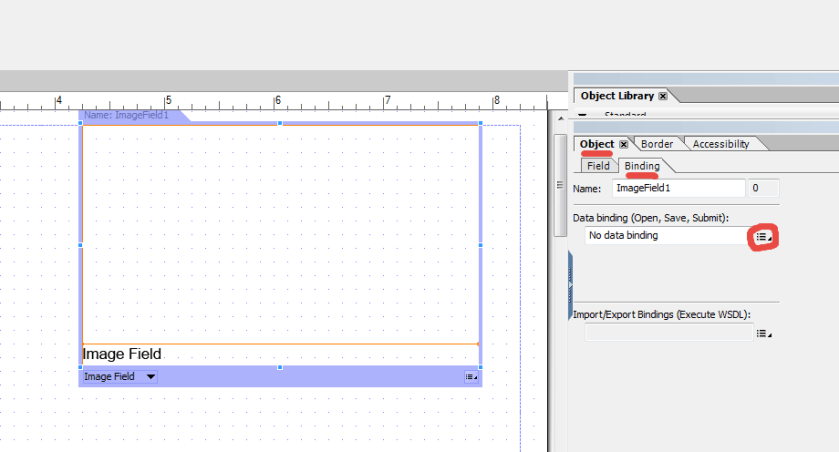Screen dimensions: 839x452
Task: Click the palette splitter collapse handle
Action: click(570, 285)
